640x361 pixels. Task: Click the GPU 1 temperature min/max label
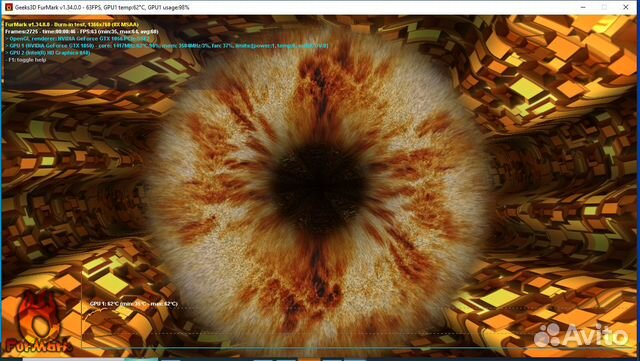point(134,304)
